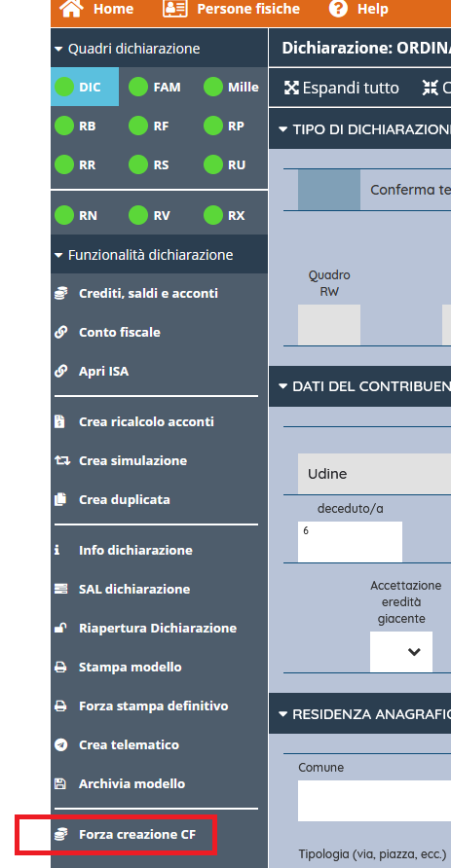
Task: Click the Persone fisiche ID card icon
Action: coord(175,9)
